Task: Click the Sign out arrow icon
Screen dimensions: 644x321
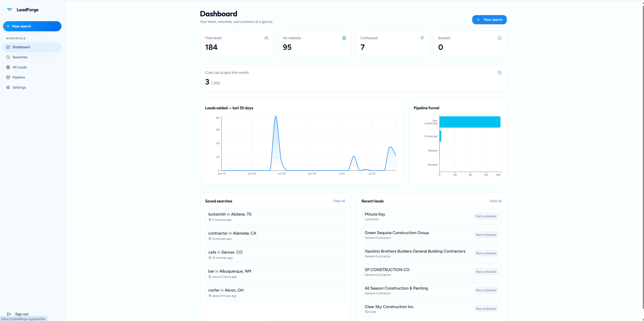Action: click(x=9, y=314)
